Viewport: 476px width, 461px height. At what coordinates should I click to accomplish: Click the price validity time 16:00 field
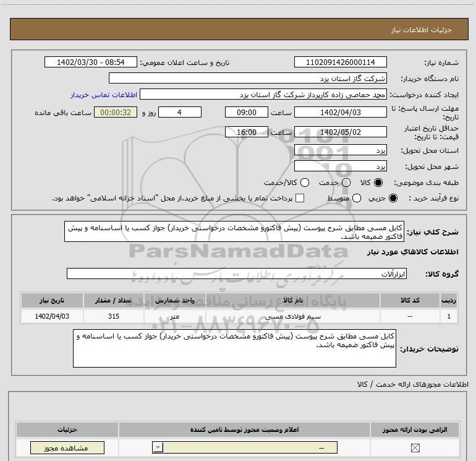click(x=247, y=132)
